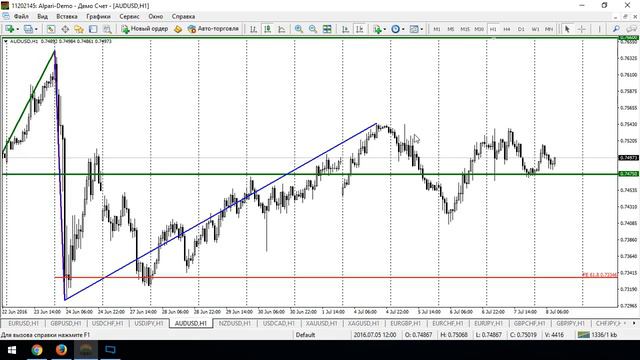Switch to Line Chart display
Image resolution: width=640 pixels, height=360 pixels.
tap(282, 29)
